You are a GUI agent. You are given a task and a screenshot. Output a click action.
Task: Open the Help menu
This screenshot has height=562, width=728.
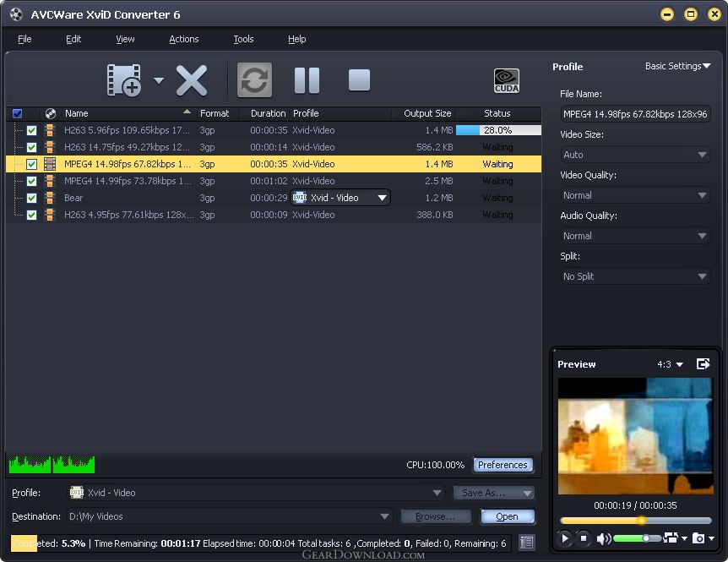point(296,39)
